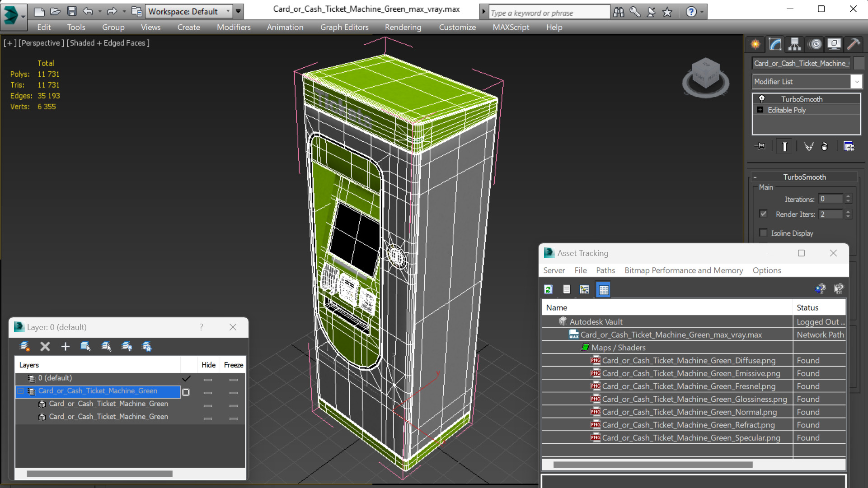Open the Utilities hammer panel tab
Viewport: 868px width, 488px height.
(854, 44)
